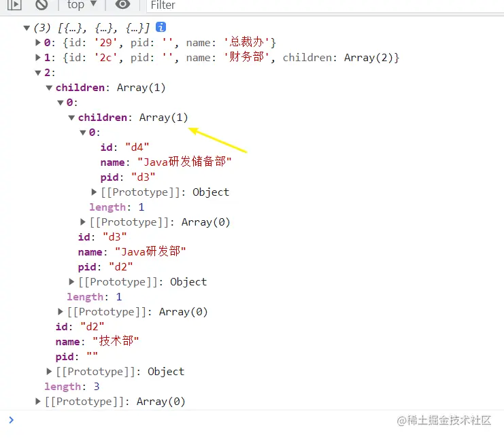Click the name '总裁办' value
Screen dimensions: 504x439
[247, 42]
